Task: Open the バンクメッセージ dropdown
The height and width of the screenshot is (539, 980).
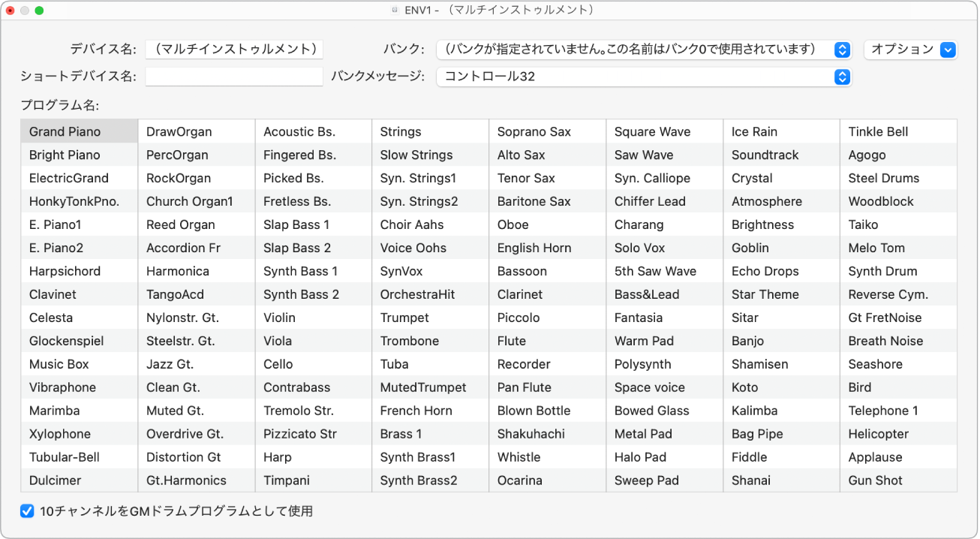Action: click(643, 76)
